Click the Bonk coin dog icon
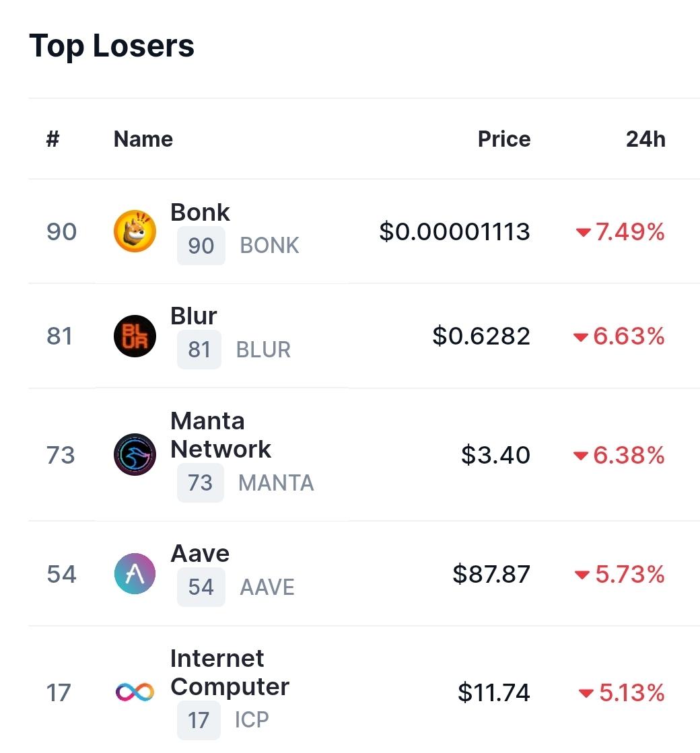This screenshot has height=753, width=700. [135, 231]
